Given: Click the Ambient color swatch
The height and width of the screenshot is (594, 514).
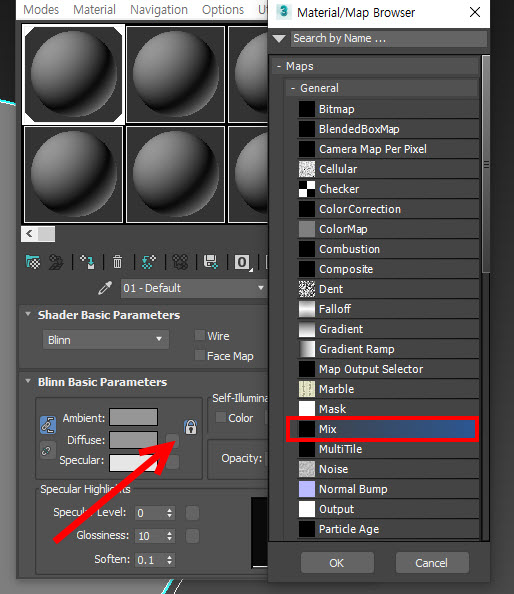Looking at the screenshot, I should [133, 417].
